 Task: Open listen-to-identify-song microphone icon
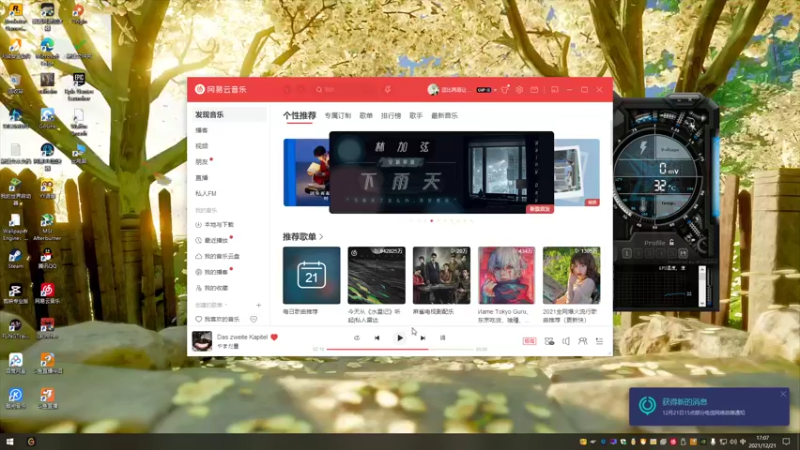click(388, 90)
